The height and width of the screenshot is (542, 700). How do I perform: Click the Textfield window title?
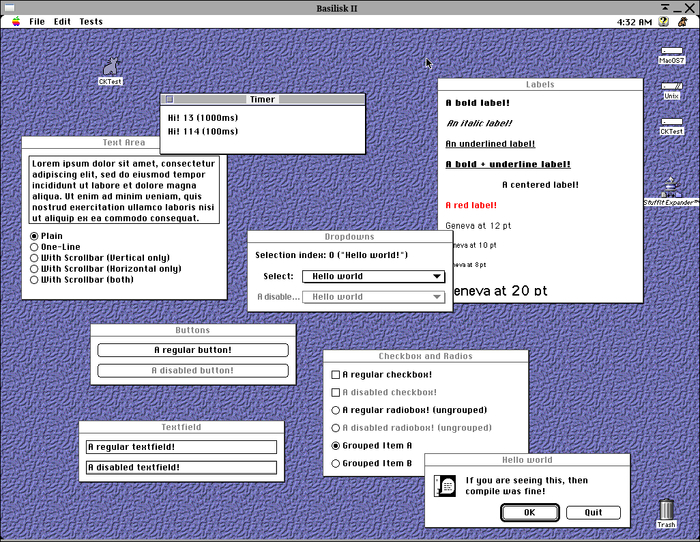181,427
